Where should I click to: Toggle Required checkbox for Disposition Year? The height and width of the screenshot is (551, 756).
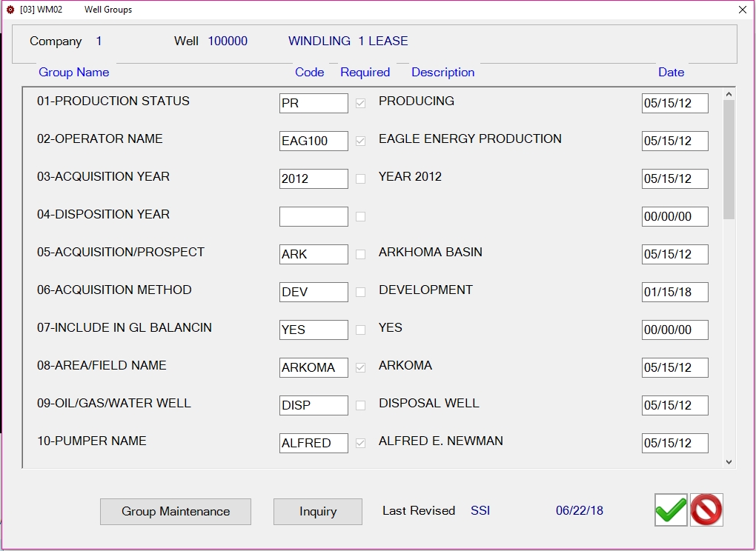(360, 217)
